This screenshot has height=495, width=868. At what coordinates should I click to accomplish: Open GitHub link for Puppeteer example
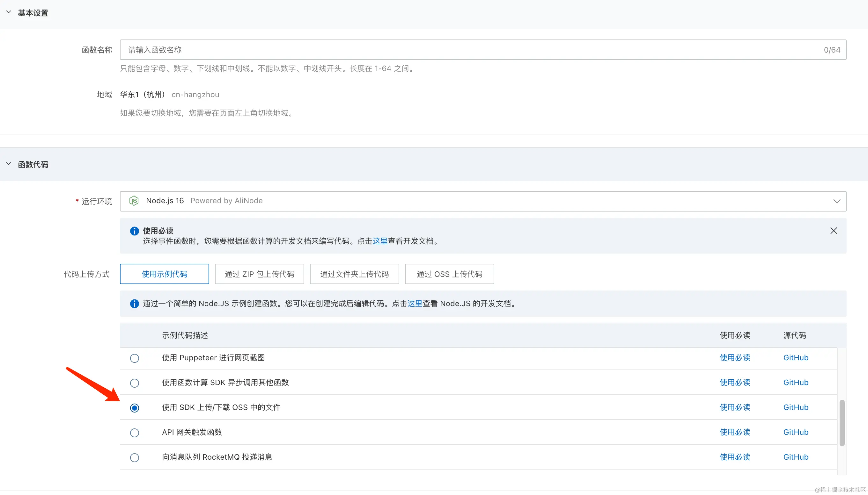coord(796,358)
